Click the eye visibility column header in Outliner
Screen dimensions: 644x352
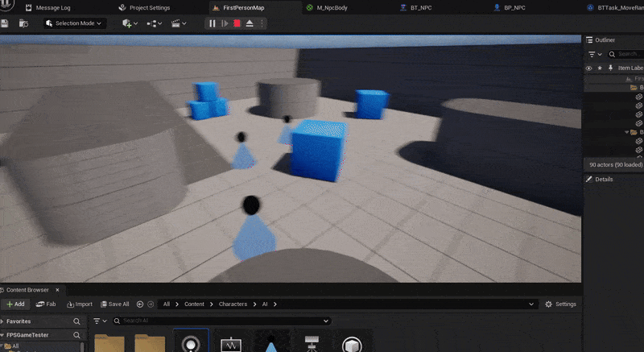tap(588, 68)
